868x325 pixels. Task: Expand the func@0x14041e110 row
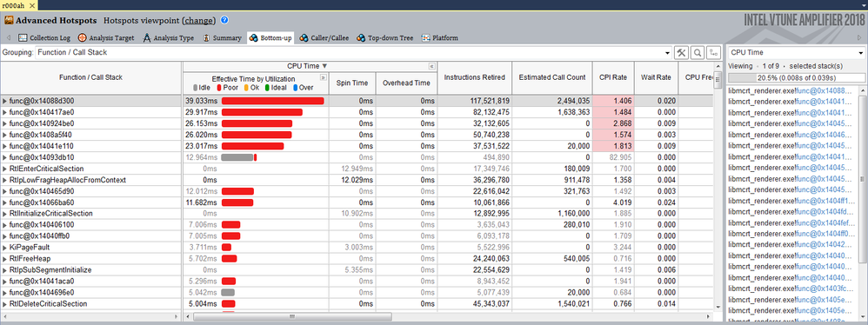5,146
